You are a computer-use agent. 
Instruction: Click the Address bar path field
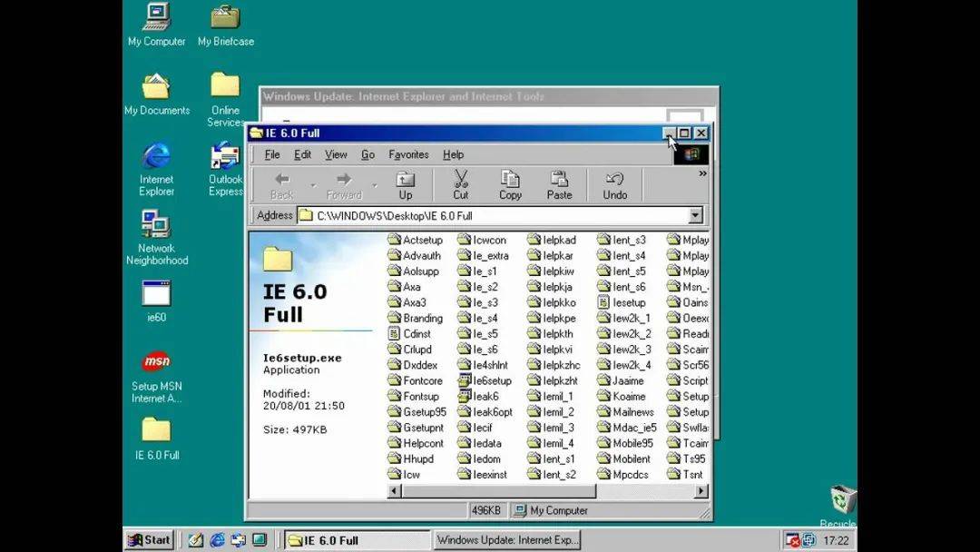(x=490, y=216)
